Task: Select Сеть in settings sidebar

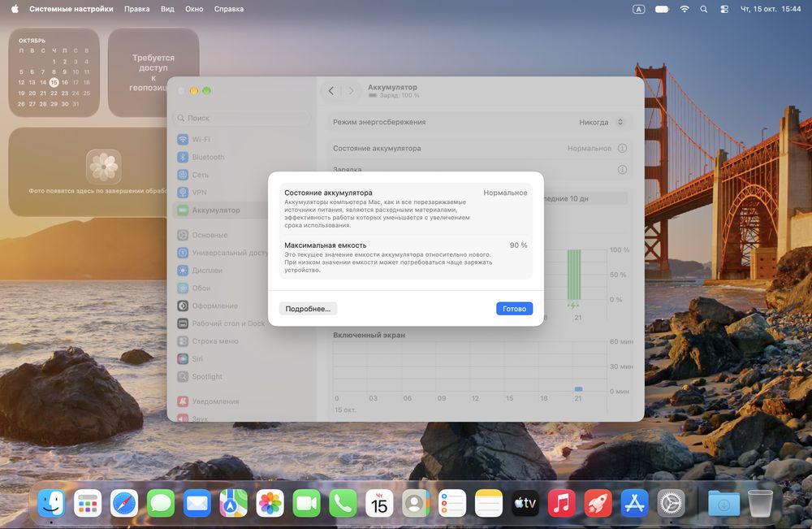Action: click(242, 175)
